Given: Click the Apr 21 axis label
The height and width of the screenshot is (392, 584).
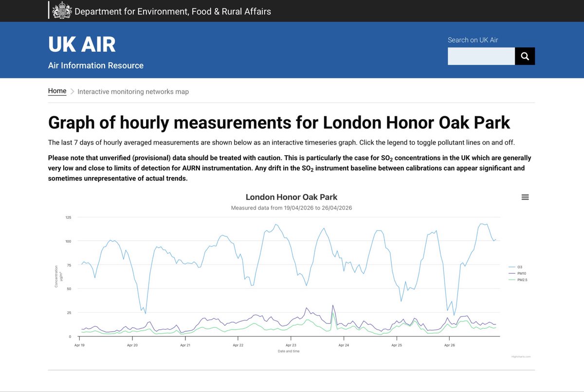Looking at the screenshot, I should [x=185, y=345].
